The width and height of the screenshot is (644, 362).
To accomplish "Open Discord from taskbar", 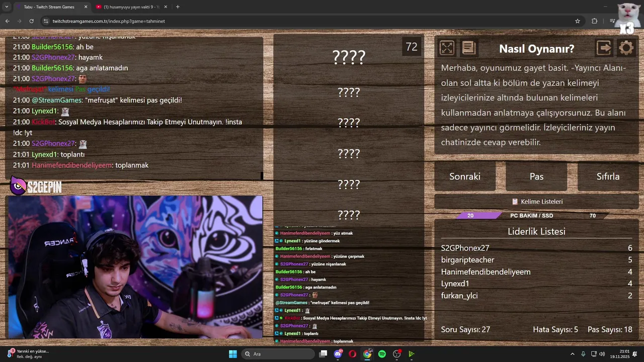I will pyautogui.click(x=338, y=354).
